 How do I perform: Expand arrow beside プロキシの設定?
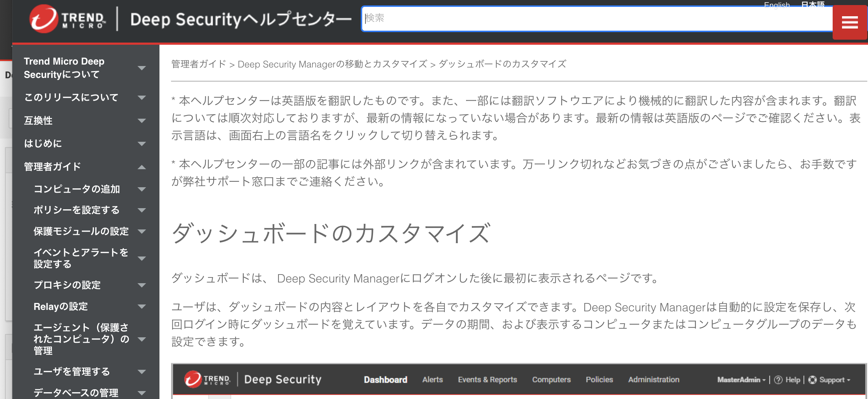point(142,285)
